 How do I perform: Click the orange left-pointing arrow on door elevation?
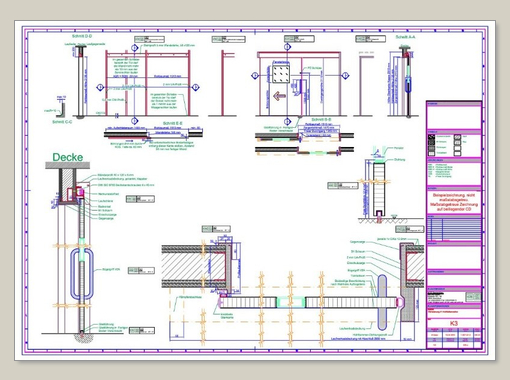[x=279, y=96]
